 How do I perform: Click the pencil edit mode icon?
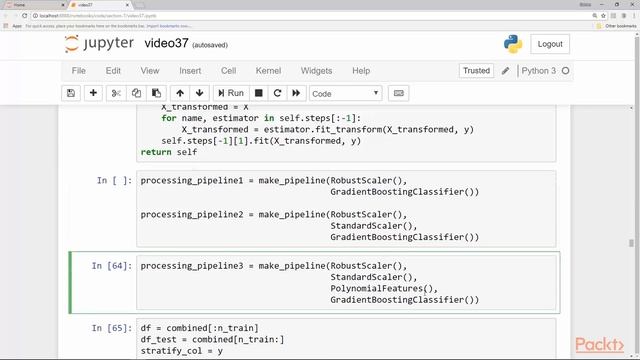pos(505,71)
